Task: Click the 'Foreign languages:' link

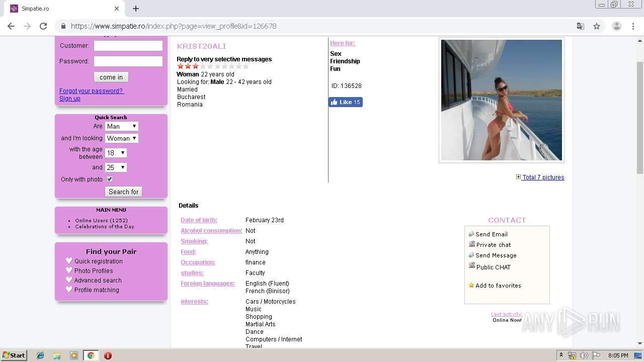Action: click(x=208, y=284)
